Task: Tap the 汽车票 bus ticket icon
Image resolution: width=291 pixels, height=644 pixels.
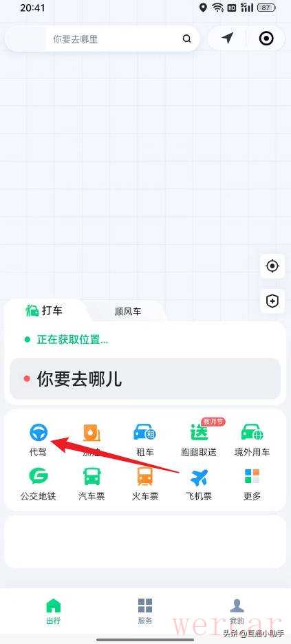Action: coord(92,476)
